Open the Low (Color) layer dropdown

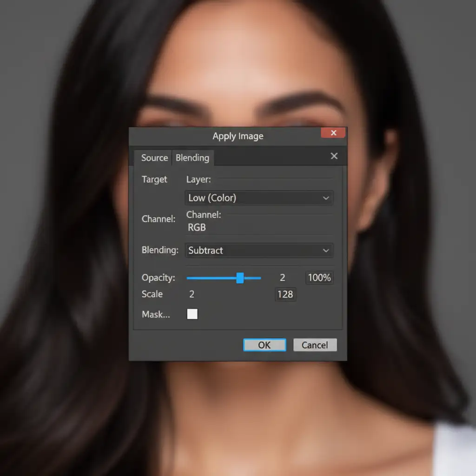tap(258, 198)
